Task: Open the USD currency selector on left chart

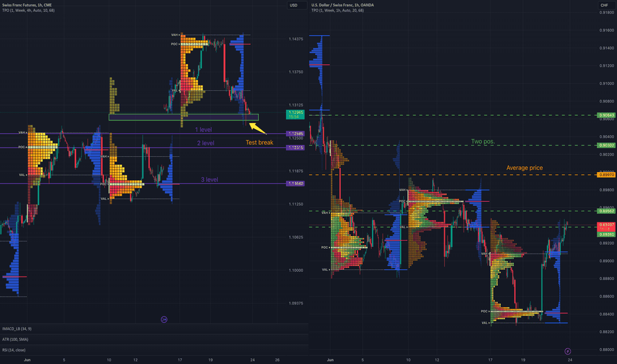Action: pyautogui.click(x=297, y=5)
